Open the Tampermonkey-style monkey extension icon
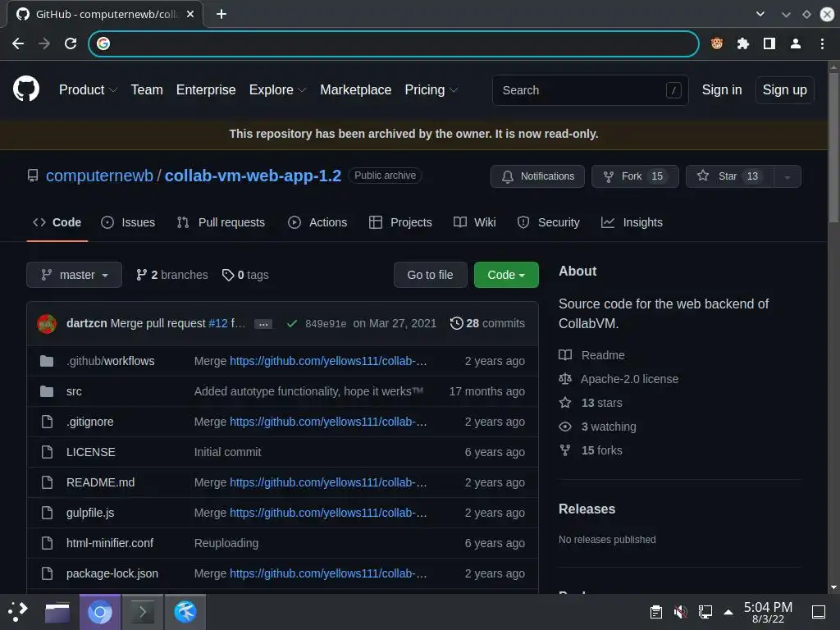The height and width of the screenshot is (630, 840). (x=717, y=43)
